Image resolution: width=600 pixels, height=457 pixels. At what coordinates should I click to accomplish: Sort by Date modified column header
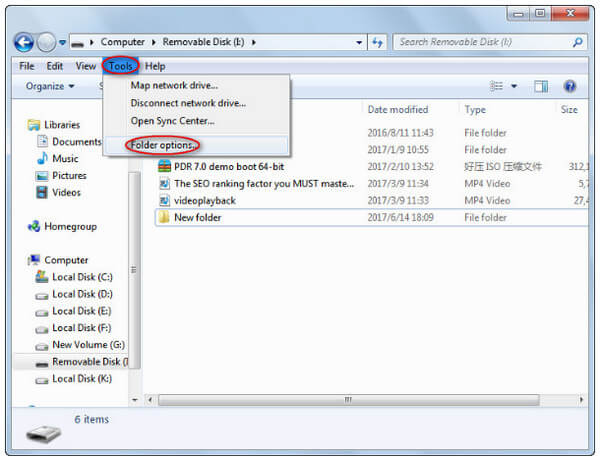point(396,109)
